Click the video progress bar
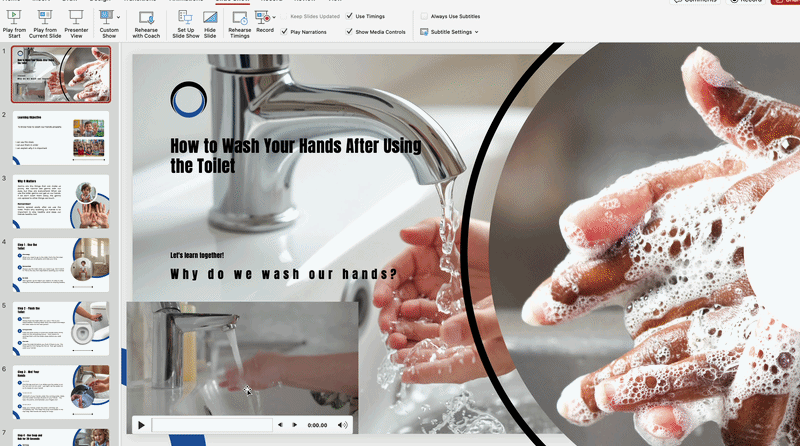 pos(212,425)
